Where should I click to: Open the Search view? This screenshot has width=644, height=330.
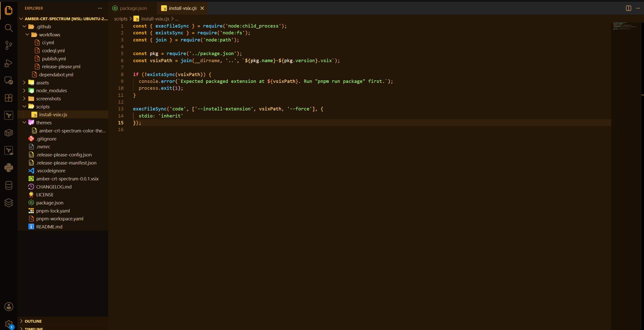click(x=9, y=28)
